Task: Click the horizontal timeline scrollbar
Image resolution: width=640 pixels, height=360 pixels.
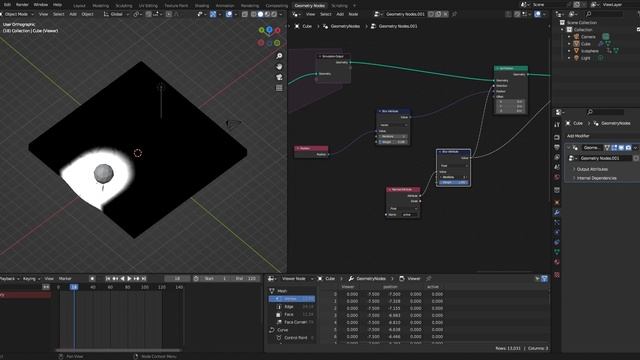Action: point(118,350)
